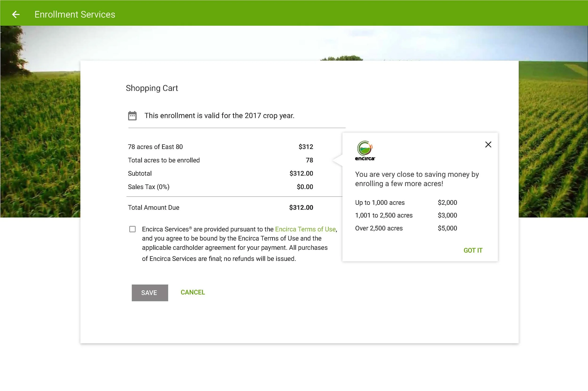This screenshot has width=588, height=391.
Task: Check the Encirca Terms of Use agreement box
Action: (133, 229)
